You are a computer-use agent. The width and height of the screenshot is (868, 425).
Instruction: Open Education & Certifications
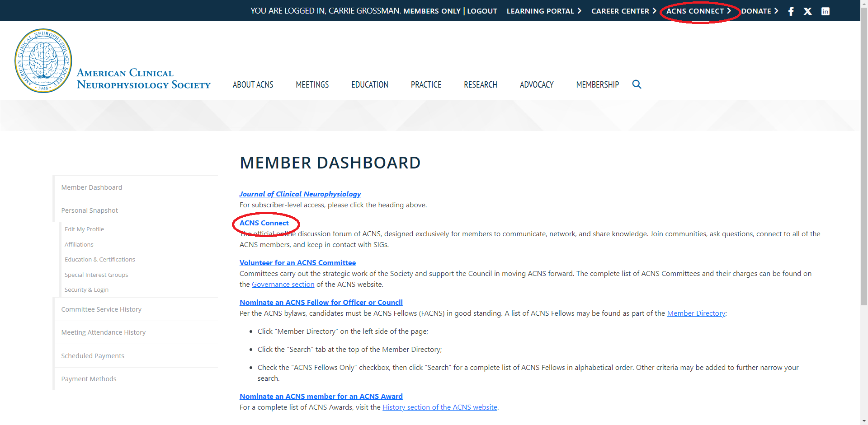(99, 259)
